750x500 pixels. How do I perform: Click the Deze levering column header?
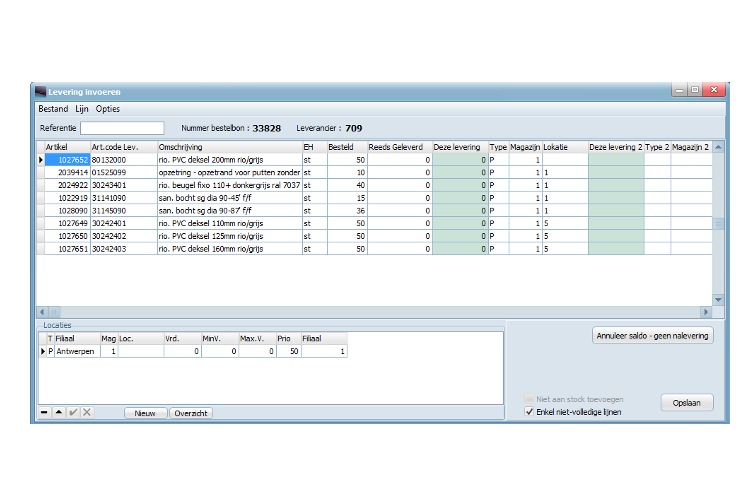point(460,147)
